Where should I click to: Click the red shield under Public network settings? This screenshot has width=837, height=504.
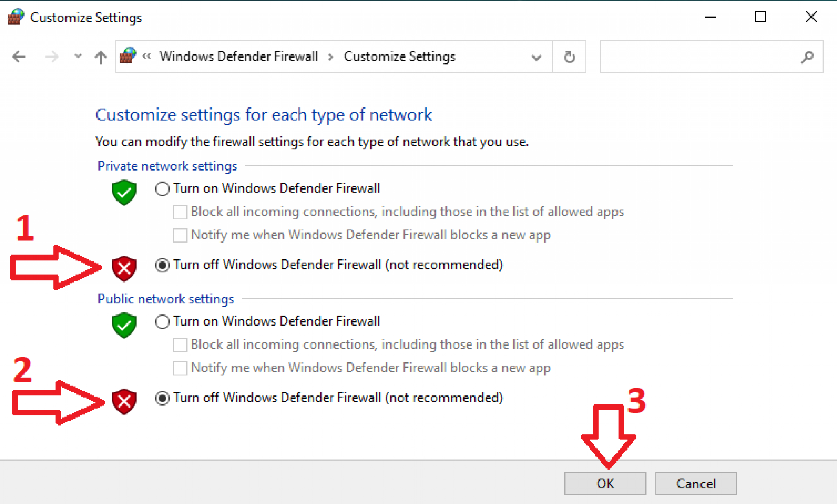pyautogui.click(x=124, y=401)
